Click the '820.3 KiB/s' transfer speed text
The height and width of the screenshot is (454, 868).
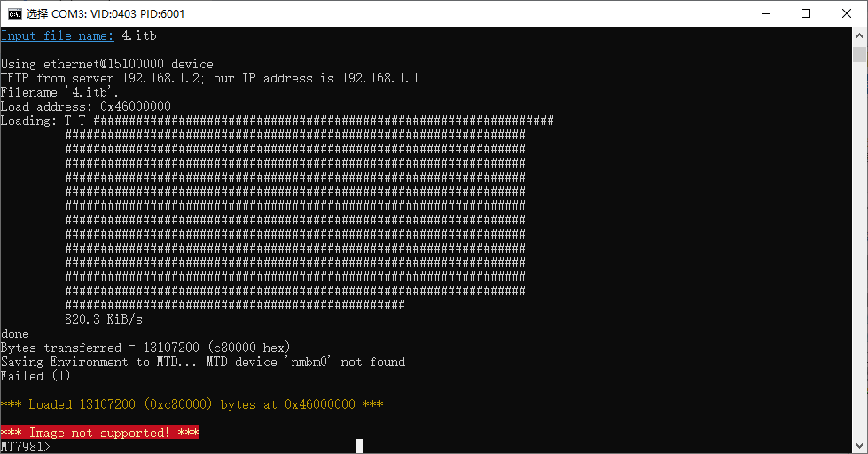coord(104,319)
